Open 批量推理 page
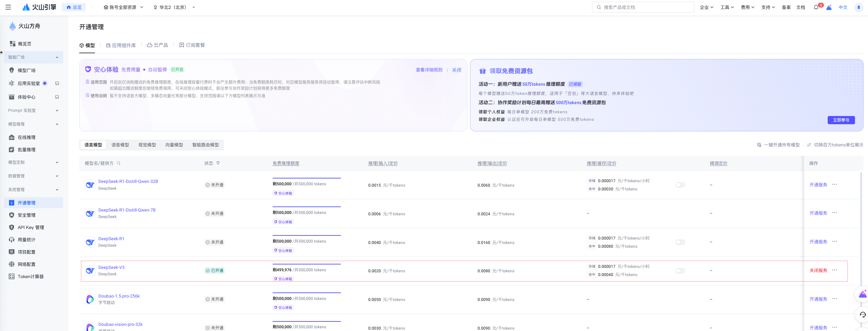Screen dimensions: 868x331 [27, 149]
